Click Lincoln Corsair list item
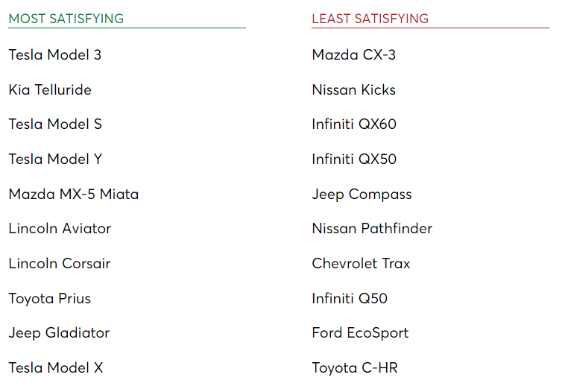 [x=60, y=264]
